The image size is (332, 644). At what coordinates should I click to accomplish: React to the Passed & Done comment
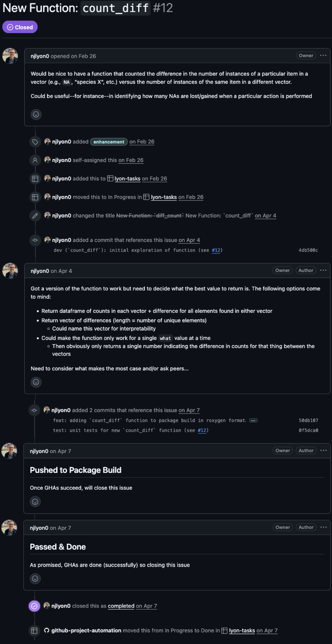[35, 579]
